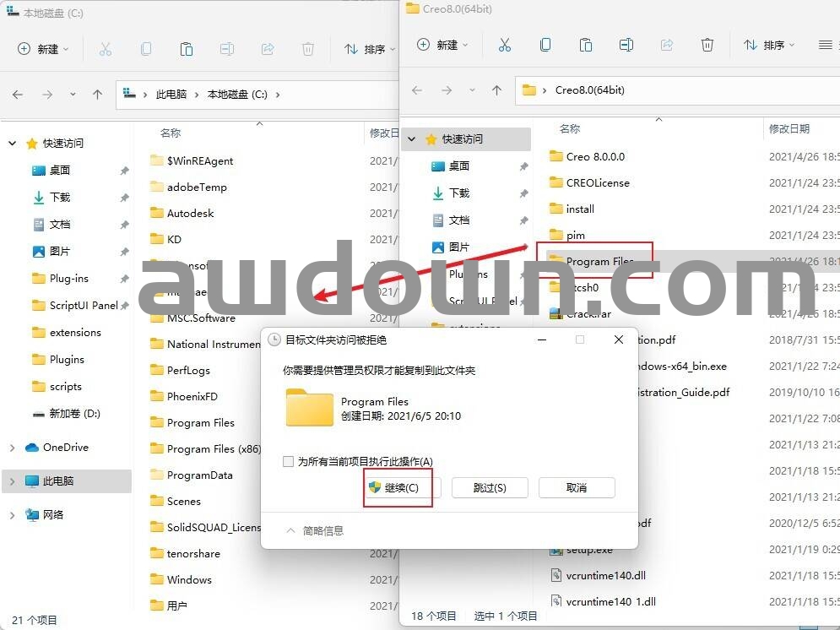Click the Rename icon in Creo window toolbar
This screenshot has width=840, height=630.
pyautogui.click(x=626, y=45)
